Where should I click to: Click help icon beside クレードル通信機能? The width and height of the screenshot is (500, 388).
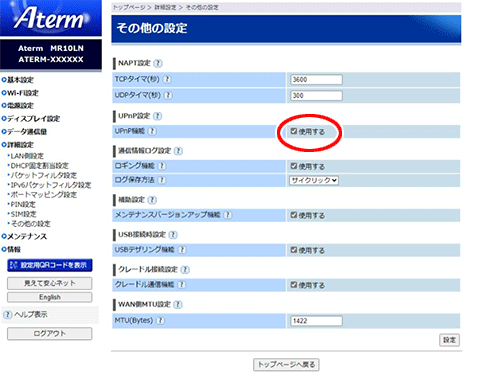[181, 285]
